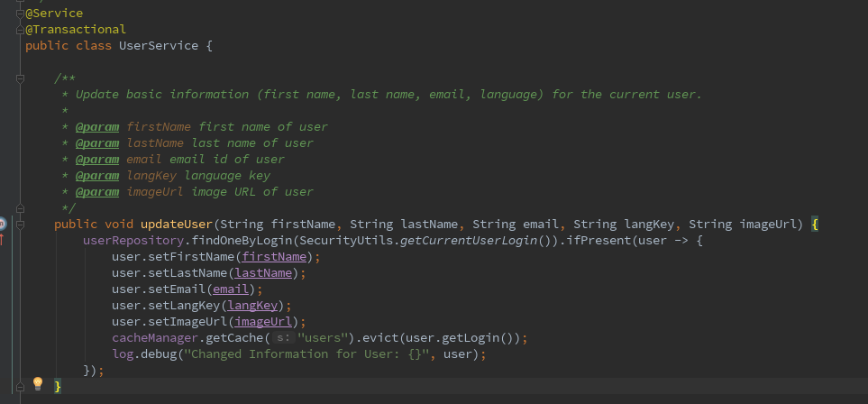Toggle the fold marker beside @Transactional
The height and width of the screenshot is (404, 868).
pos(21,30)
